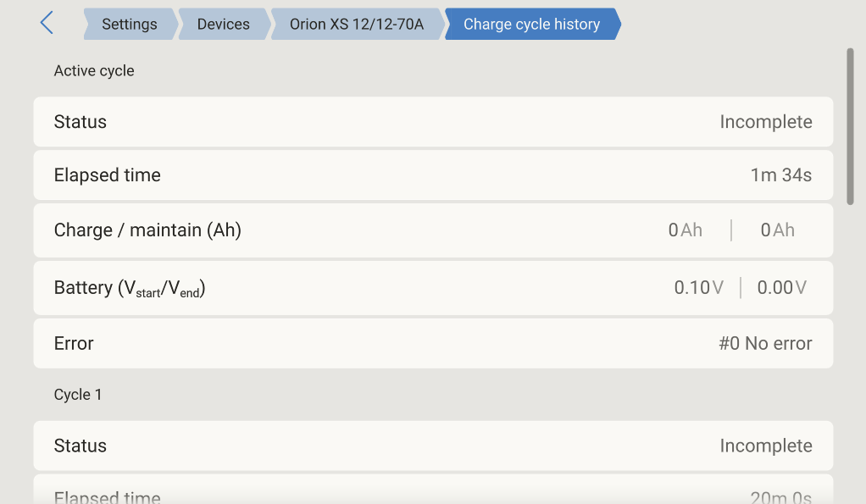Viewport: 866px width, 504px height.
Task: Click the vertical scrollbar handle
Action: [851, 127]
